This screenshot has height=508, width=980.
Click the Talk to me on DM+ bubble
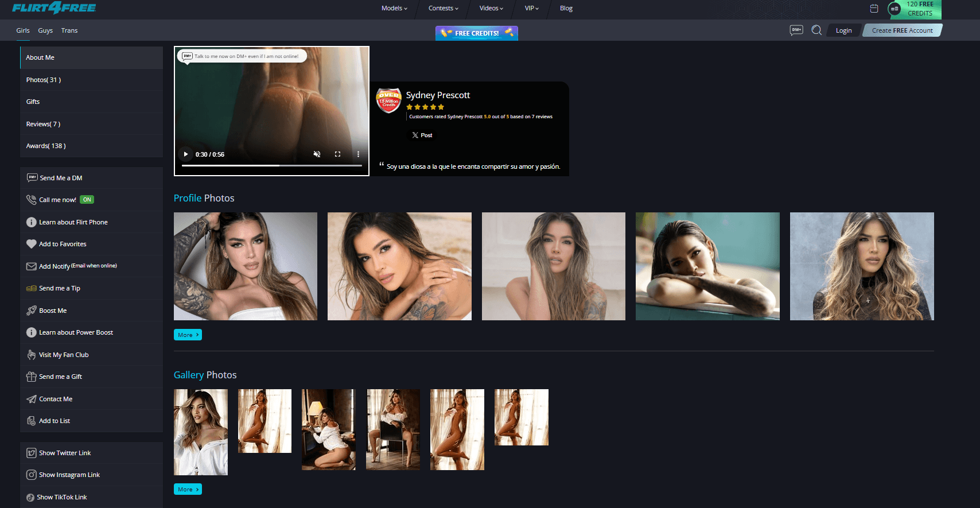(x=242, y=56)
